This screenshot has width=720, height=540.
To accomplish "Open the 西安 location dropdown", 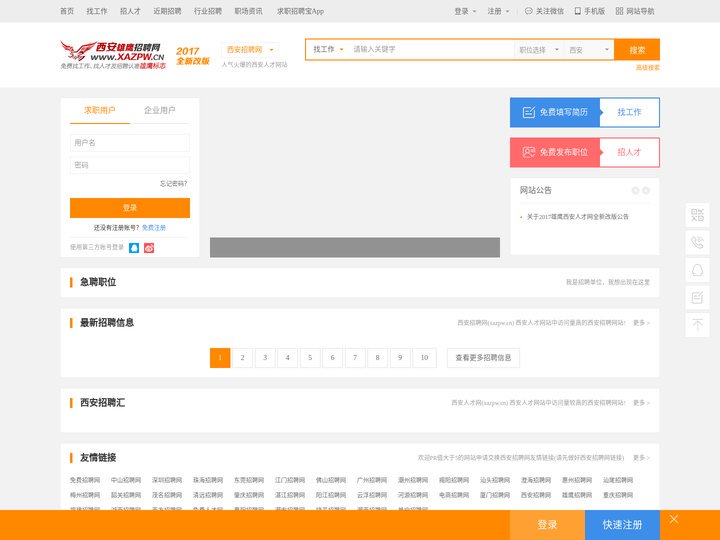I will 589,50.
